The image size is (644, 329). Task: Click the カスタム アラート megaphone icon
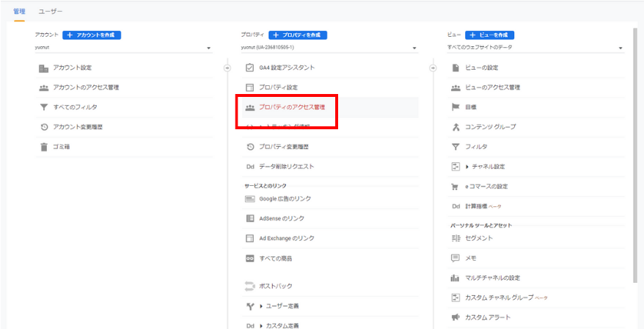coord(455,317)
